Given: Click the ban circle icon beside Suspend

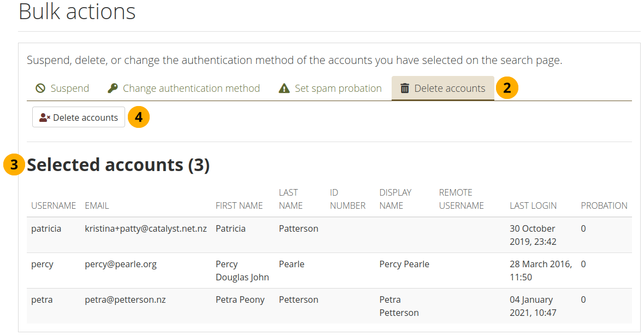Looking at the screenshot, I should [x=40, y=89].
